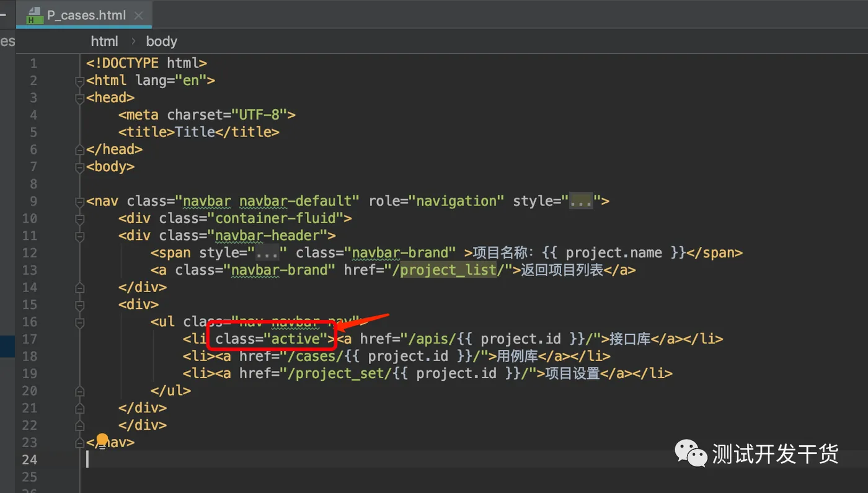Collapse the plain <div> on line 15
This screenshot has width=868, height=493.
[x=79, y=305]
